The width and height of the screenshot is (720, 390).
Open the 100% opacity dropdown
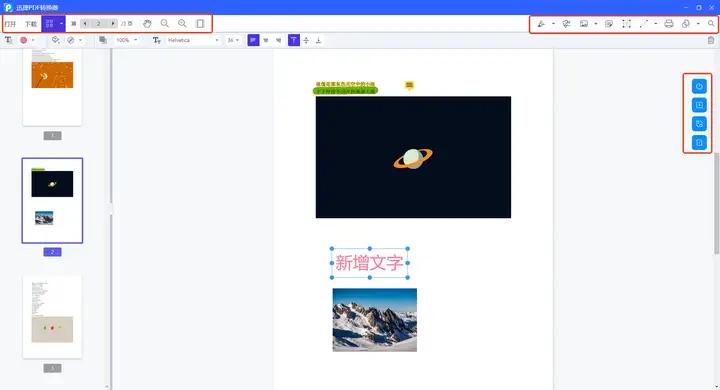127,40
